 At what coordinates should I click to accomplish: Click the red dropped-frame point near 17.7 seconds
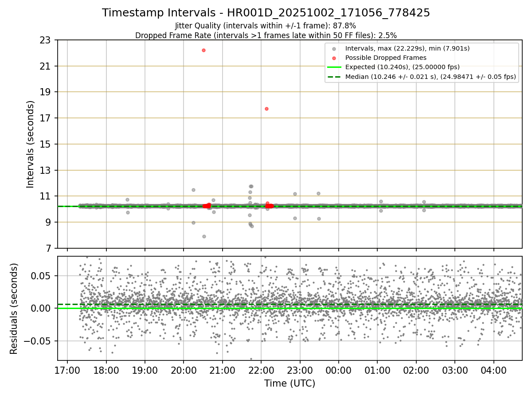pyautogui.click(x=266, y=109)
